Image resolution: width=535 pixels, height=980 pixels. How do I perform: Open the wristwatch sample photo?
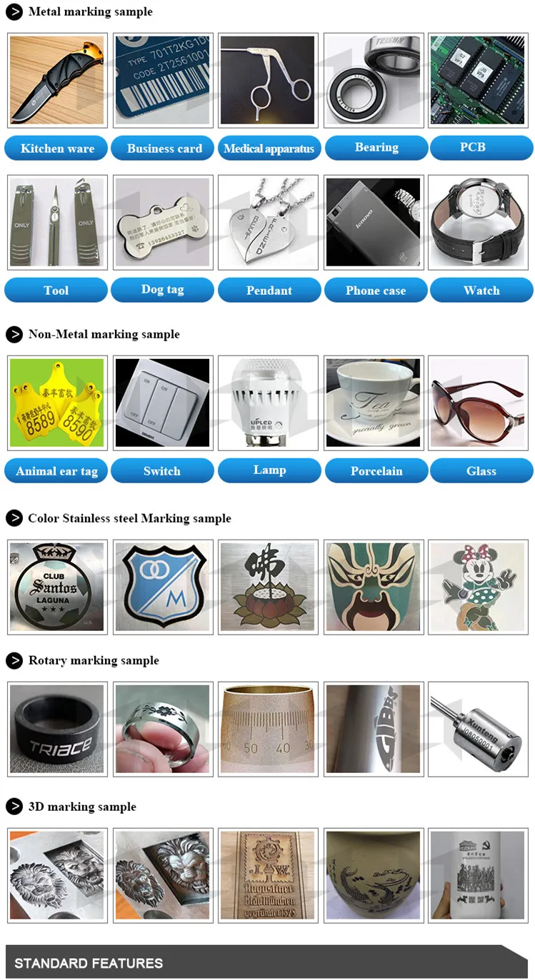click(481, 222)
